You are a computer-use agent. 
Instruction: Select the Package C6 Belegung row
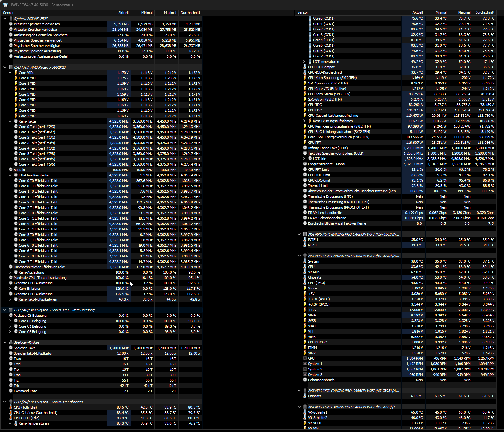click(102, 316)
